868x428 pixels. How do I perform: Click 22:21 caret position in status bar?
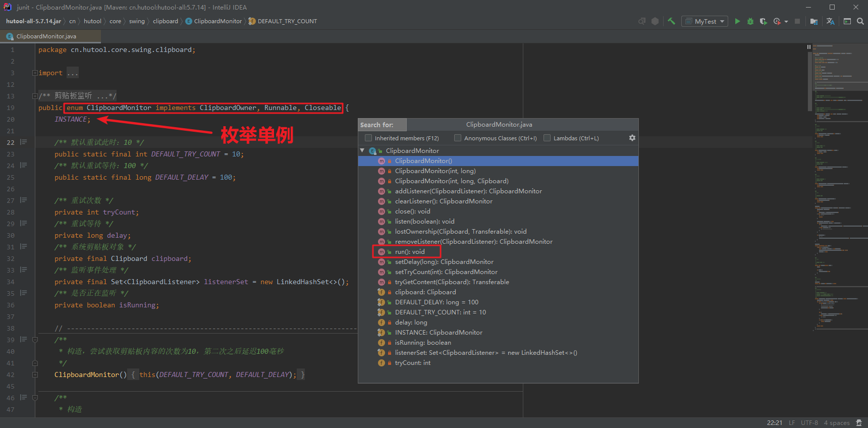[x=775, y=423]
